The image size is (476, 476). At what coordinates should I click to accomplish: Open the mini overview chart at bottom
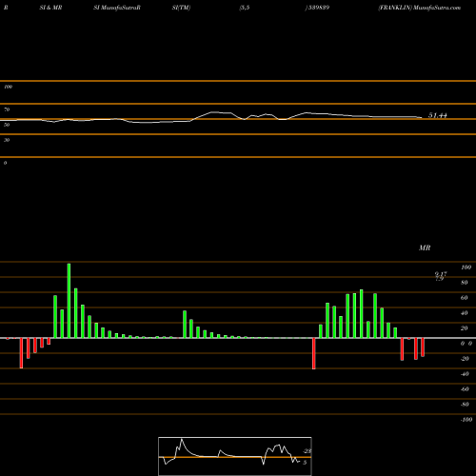click(235, 456)
